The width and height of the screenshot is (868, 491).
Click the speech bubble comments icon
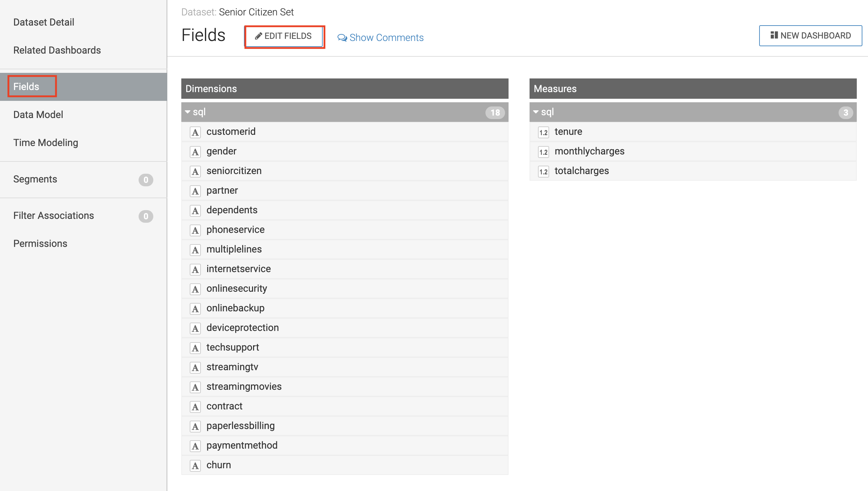[x=342, y=38]
